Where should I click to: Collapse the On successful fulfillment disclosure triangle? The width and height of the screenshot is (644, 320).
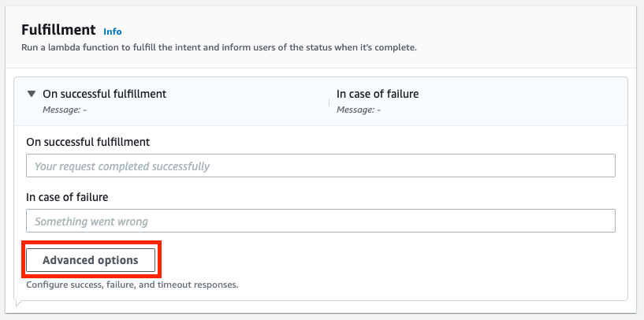32,94
